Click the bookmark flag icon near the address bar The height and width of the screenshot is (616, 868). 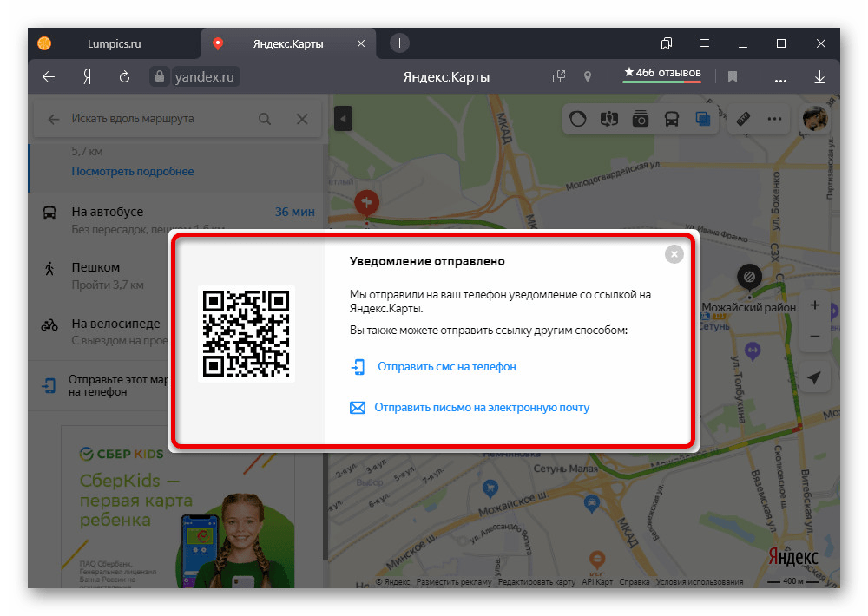[x=732, y=76]
